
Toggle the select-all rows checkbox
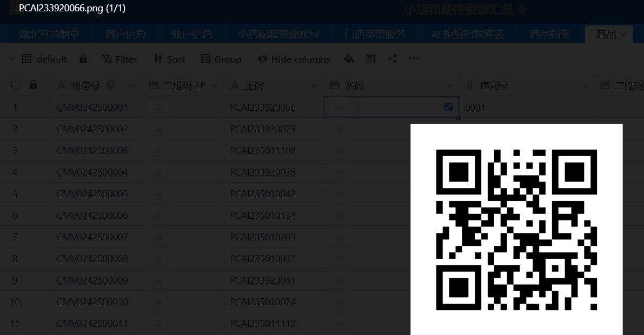tap(15, 85)
